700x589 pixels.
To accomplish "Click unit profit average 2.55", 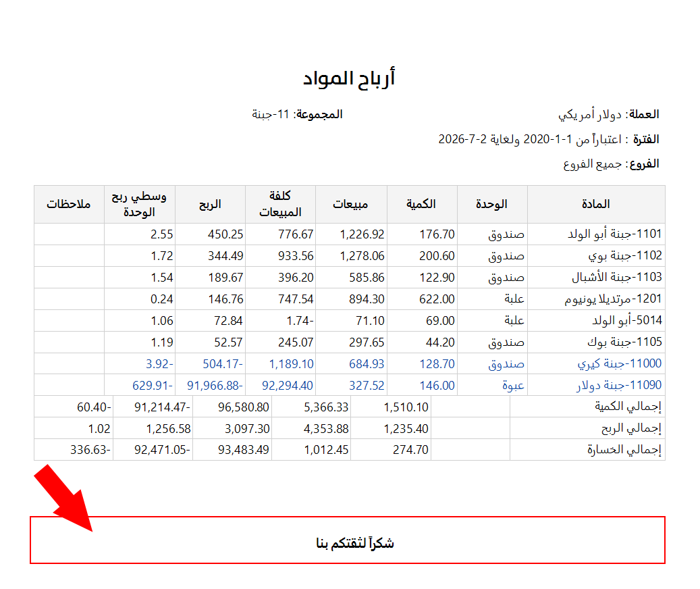I will click(x=161, y=234).
